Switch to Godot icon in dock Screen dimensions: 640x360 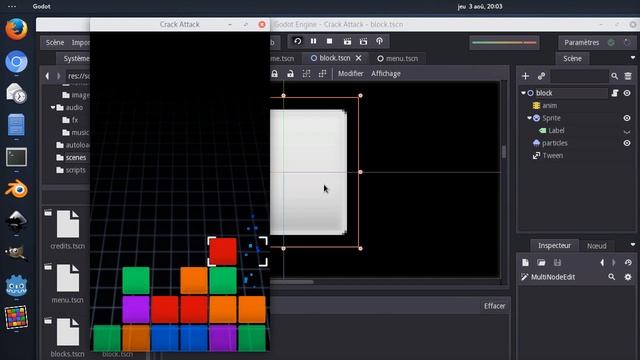tap(16, 286)
